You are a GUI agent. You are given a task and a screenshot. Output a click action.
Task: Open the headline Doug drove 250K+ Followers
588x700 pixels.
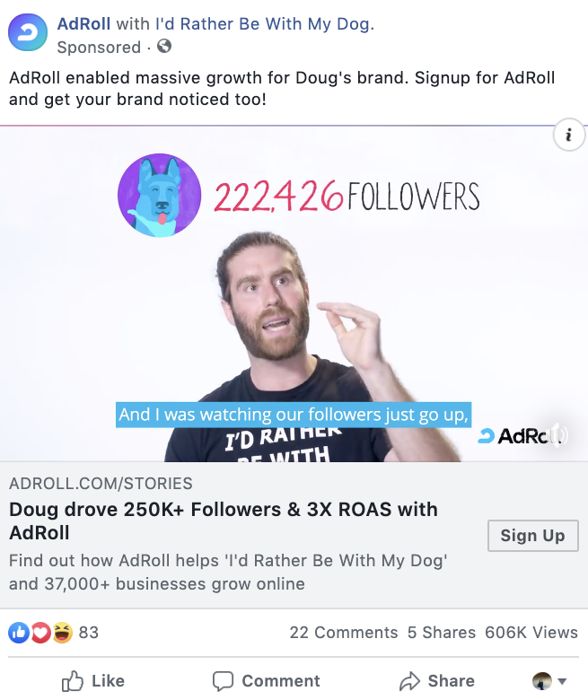point(224,521)
